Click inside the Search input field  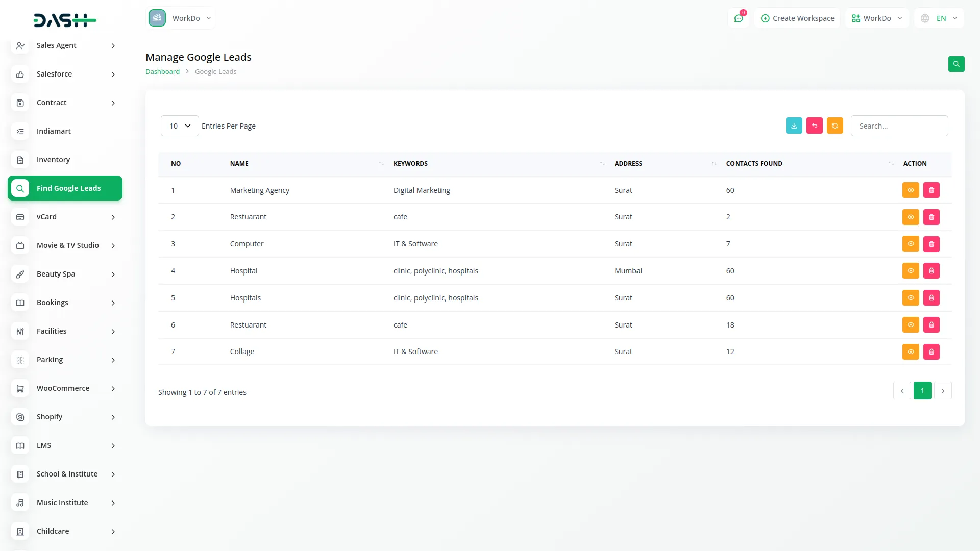pos(899,126)
